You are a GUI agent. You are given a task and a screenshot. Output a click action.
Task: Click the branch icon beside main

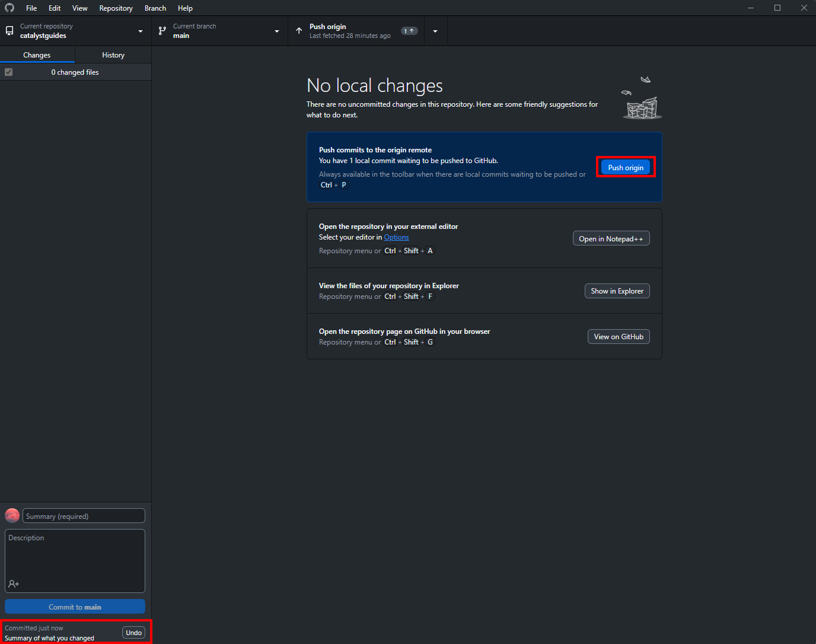tap(162, 31)
